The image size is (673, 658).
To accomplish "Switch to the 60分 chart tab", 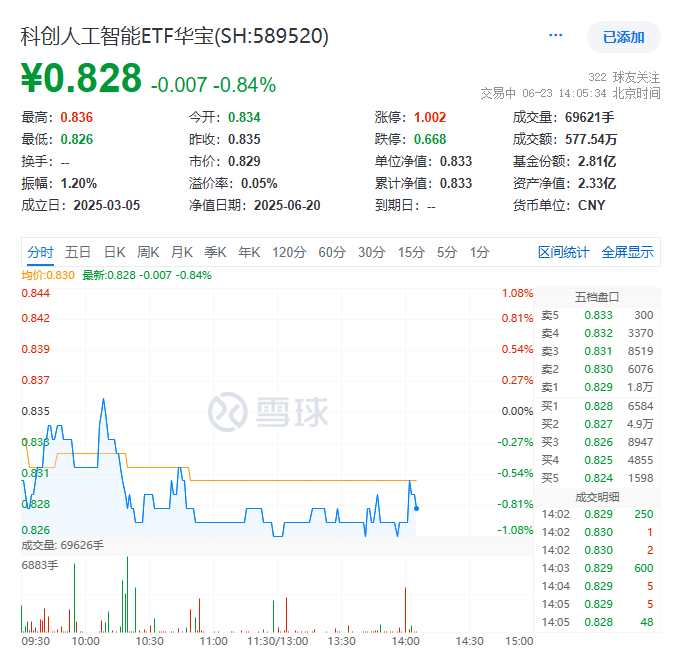I will coord(332,252).
